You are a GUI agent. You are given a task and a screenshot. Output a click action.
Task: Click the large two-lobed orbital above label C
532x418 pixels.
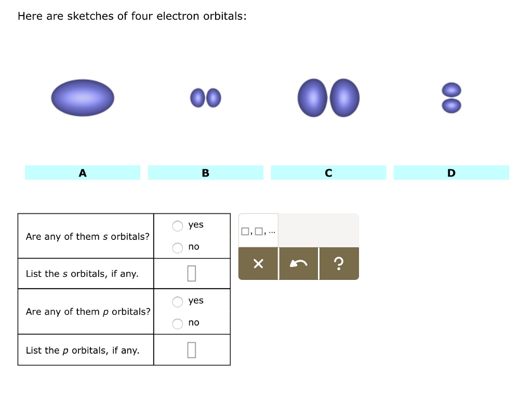click(x=328, y=98)
